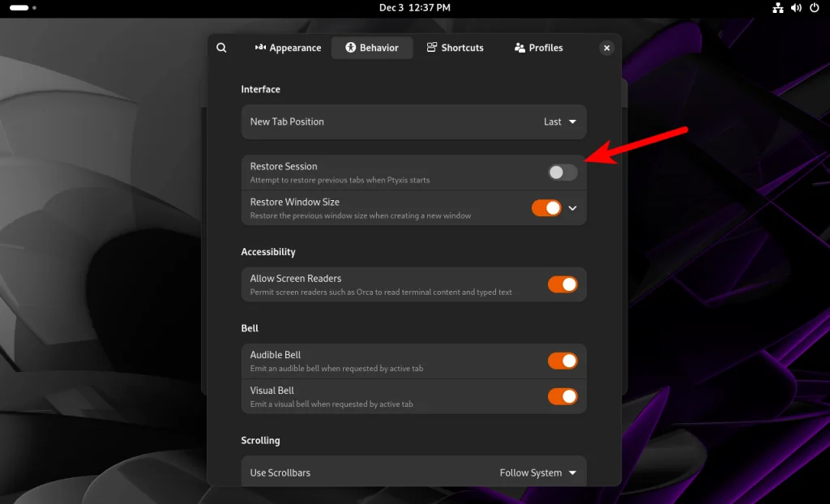This screenshot has width=830, height=504.
Task: Click the Scrolling section heading
Action: tap(260, 441)
